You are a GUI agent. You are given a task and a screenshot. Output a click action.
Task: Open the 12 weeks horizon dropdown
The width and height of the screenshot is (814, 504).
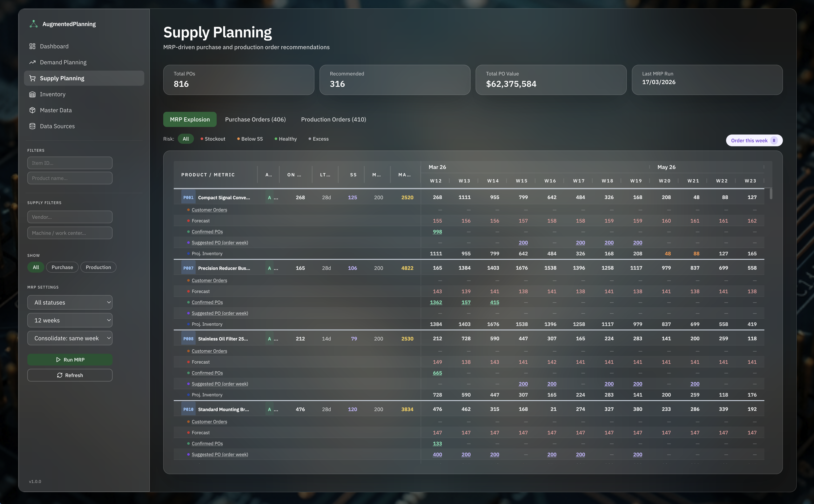(70, 320)
